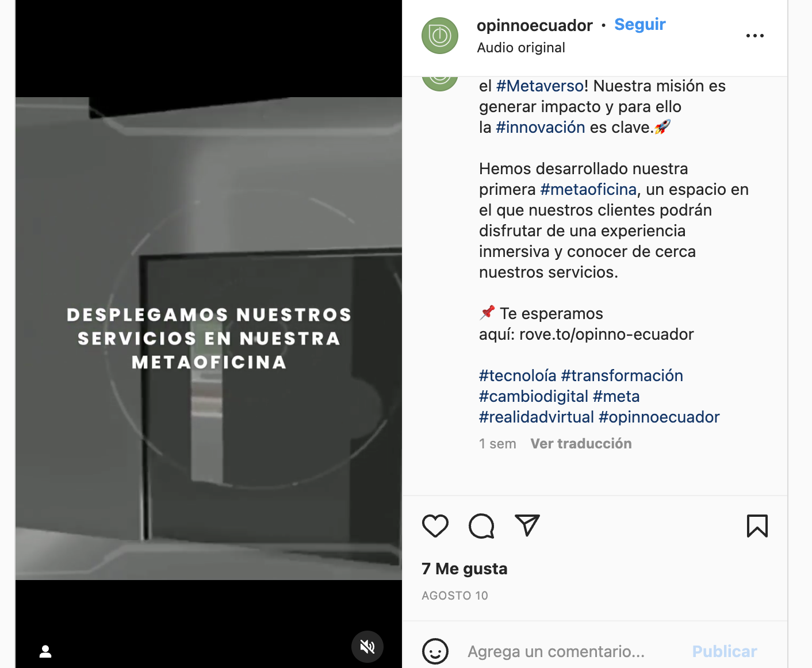View who liked via 7 Me gusta
The height and width of the screenshot is (668, 812).
(x=465, y=569)
